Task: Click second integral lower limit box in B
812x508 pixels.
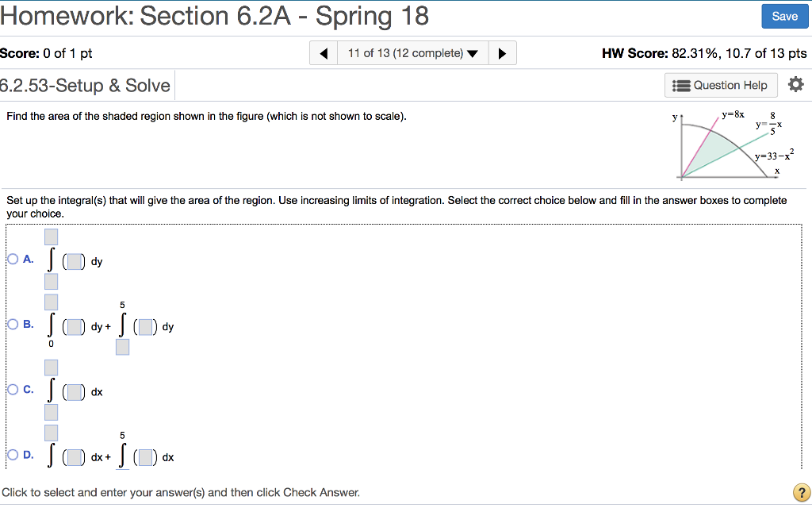Action: (123, 347)
